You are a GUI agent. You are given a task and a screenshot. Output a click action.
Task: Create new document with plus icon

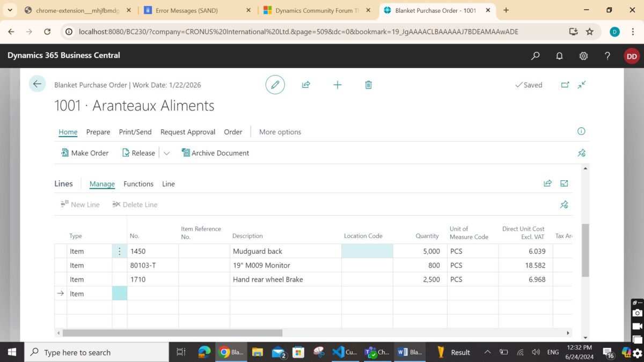click(x=337, y=85)
